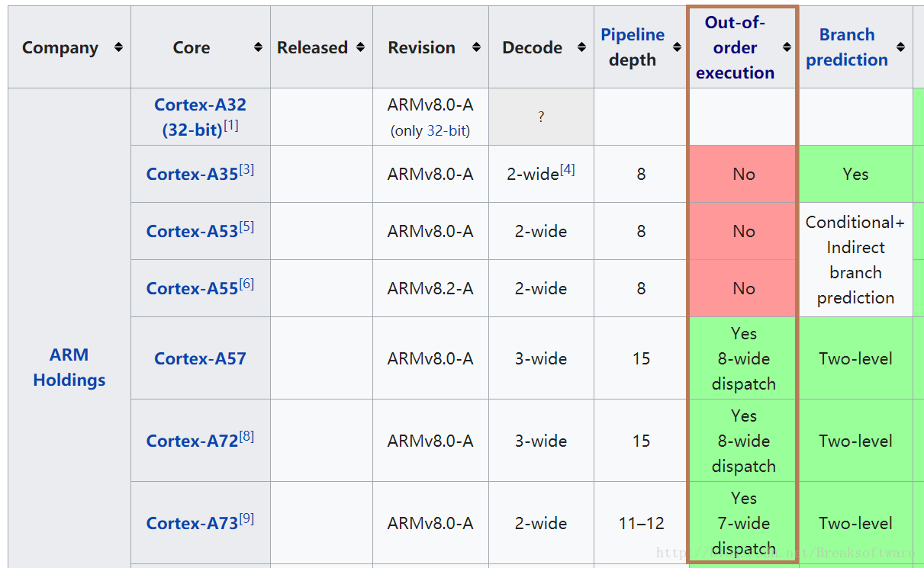Select 'No' cell in Cortex-A53 row
The height and width of the screenshot is (568, 924).
click(744, 231)
